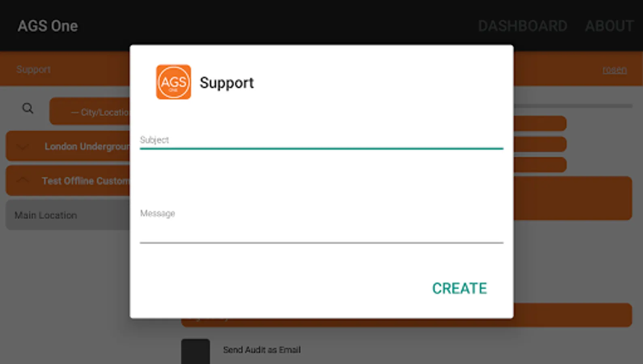This screenshot has width=643, height=364.
Task: Expand the London Underground chevron
Action: [23, 146]
